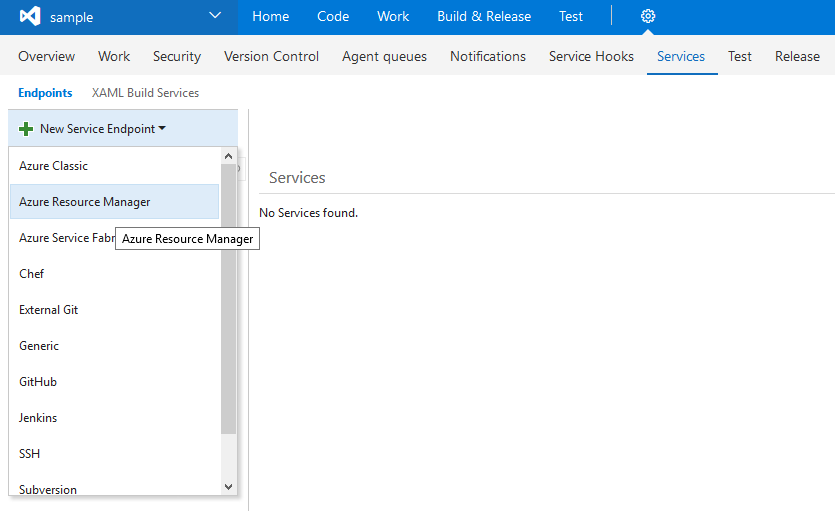Open the Agent queues tab

(384, 56)
